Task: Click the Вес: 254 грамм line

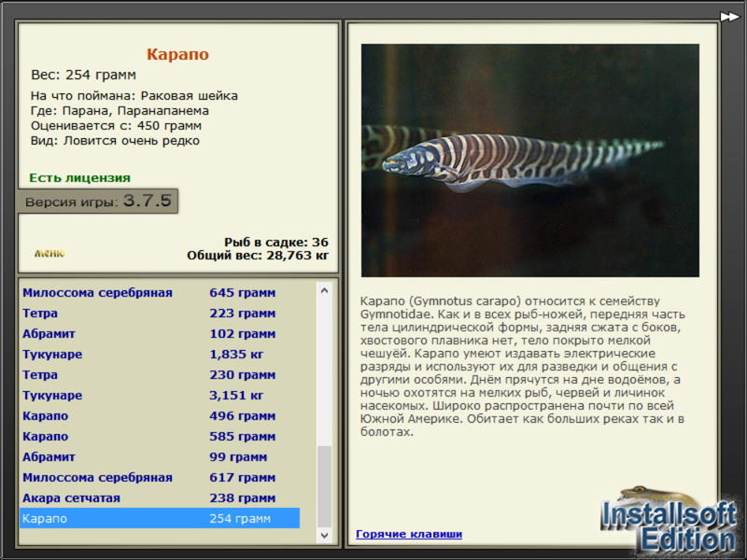Action: pos(83,75)
